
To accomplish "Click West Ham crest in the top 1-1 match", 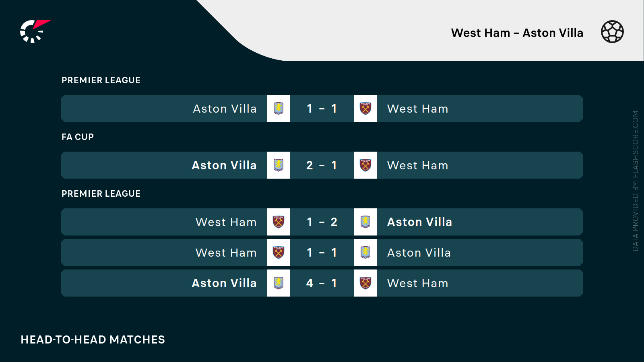I will tap(365, 109).
